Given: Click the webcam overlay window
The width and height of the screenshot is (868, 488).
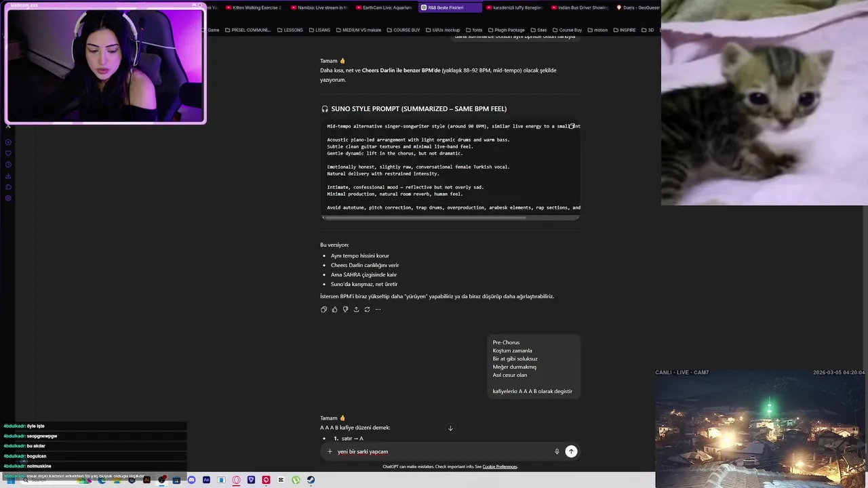Looking at the screenshot, I should click(x=105, y=63).
